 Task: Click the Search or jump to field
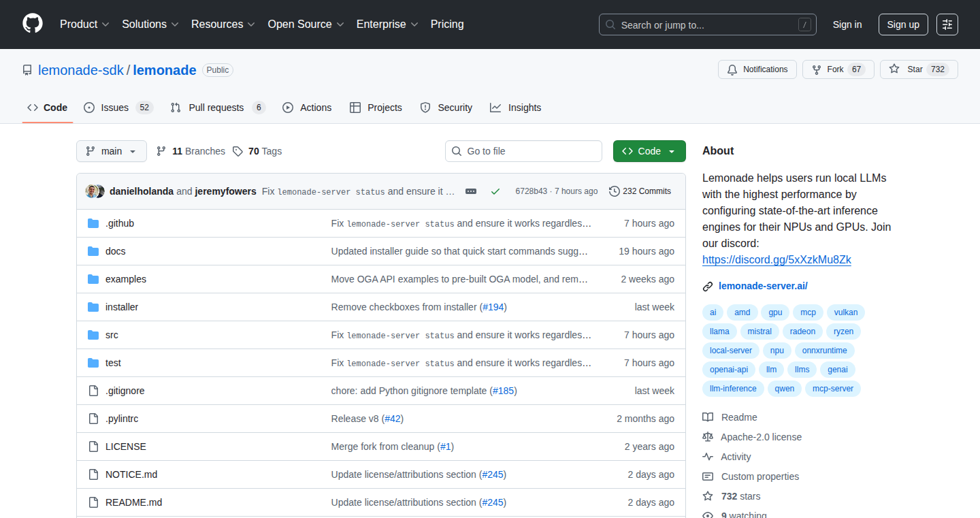coord(708,25)
